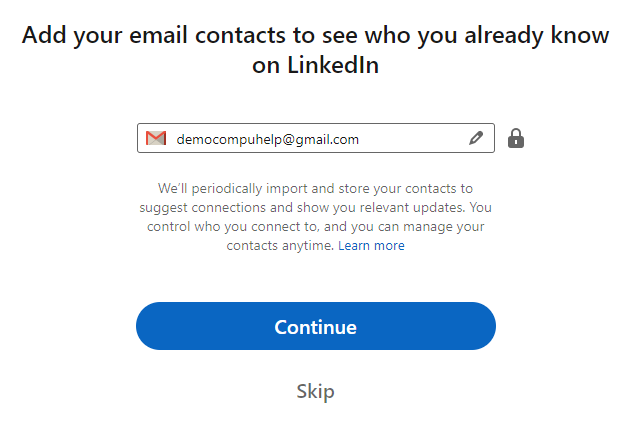Click the "Add your email contacts" heading
628x424 pixels.
315,35
